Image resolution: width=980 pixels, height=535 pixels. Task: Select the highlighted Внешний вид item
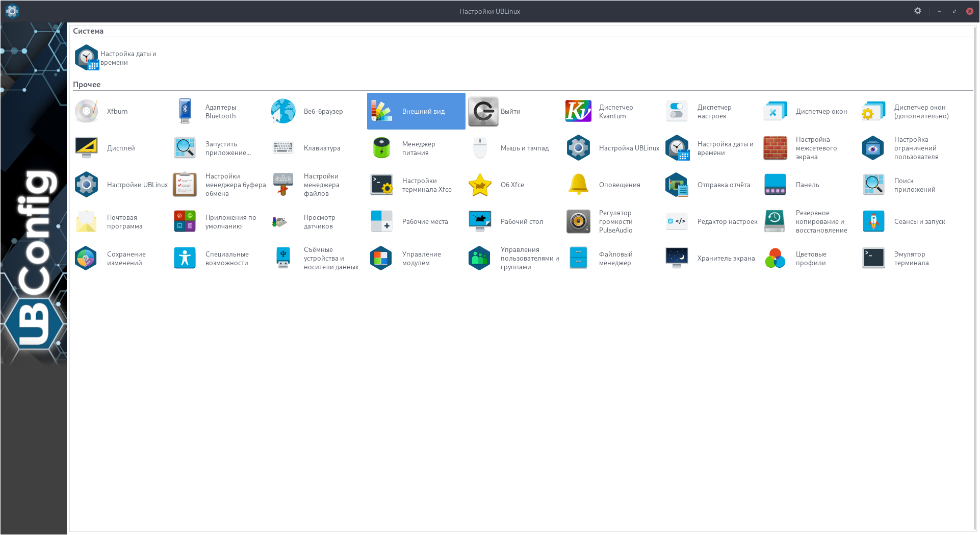(416, 111)
